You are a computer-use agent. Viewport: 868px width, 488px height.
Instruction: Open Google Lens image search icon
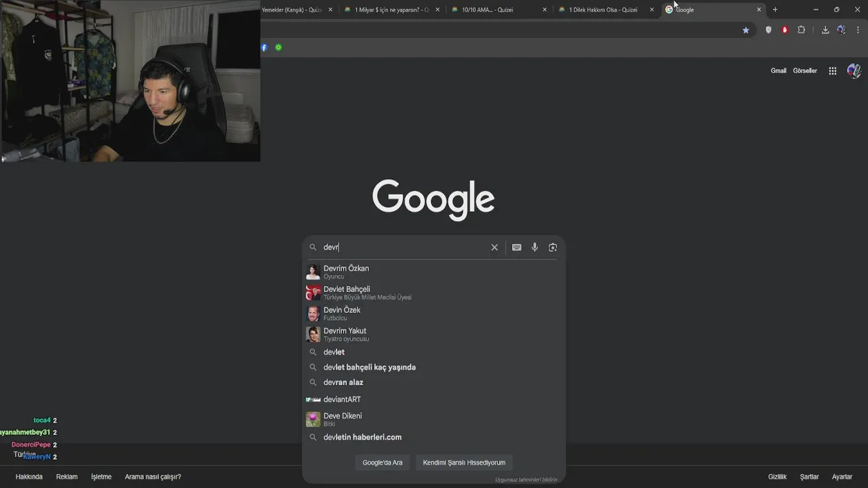553,247
